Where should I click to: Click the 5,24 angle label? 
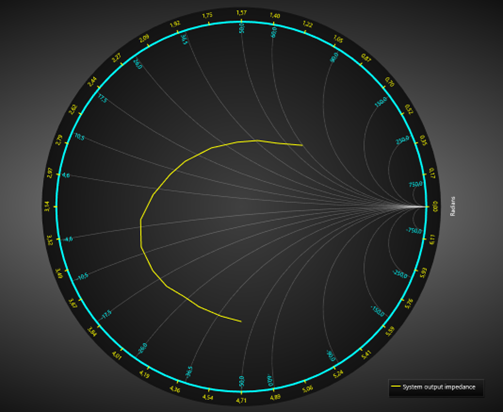coord(338,374)
